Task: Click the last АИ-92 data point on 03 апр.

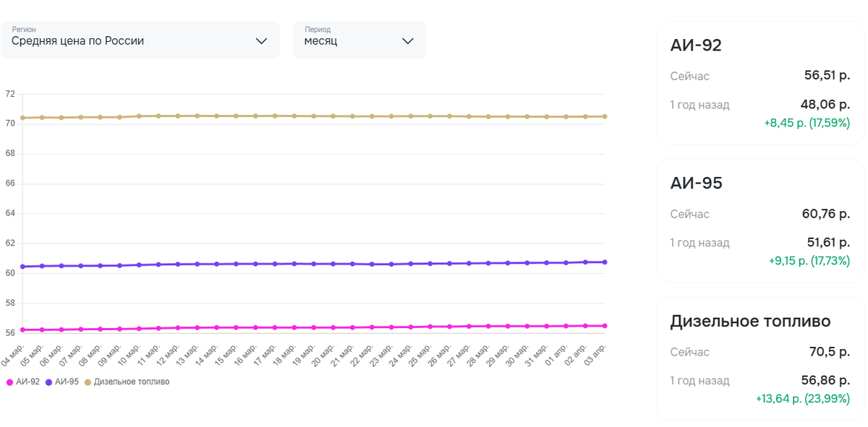Action: click(605, 326)
